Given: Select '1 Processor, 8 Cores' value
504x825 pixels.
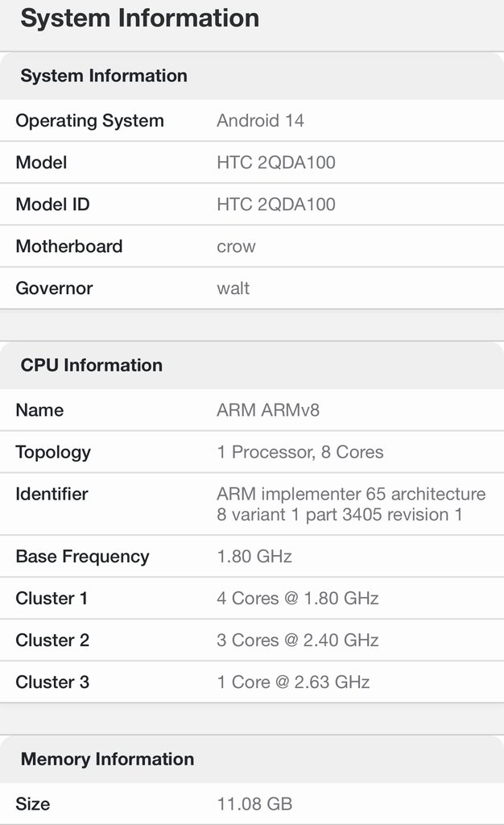Looking at the screenshot, I should [300, 452].
